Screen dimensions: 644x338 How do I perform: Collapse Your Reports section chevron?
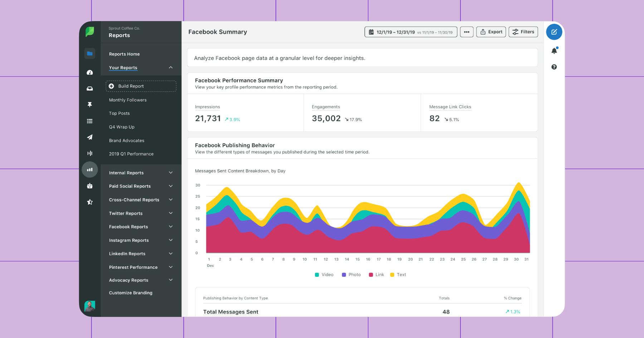tap(171, 67)
